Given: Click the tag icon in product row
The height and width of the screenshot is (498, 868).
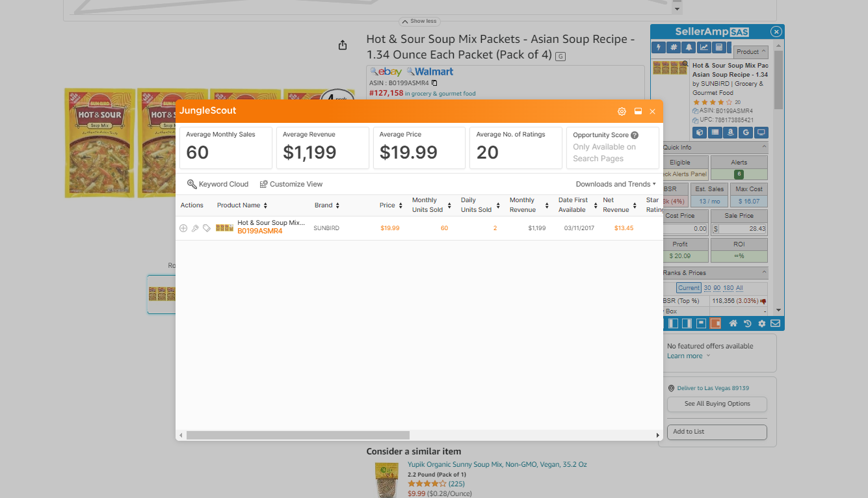Looking at the screenshot, I should 207,228.
